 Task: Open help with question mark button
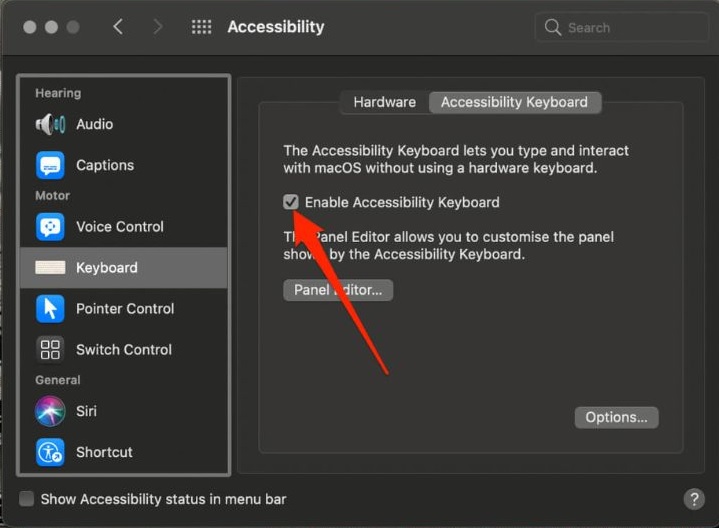click(693, 499)
